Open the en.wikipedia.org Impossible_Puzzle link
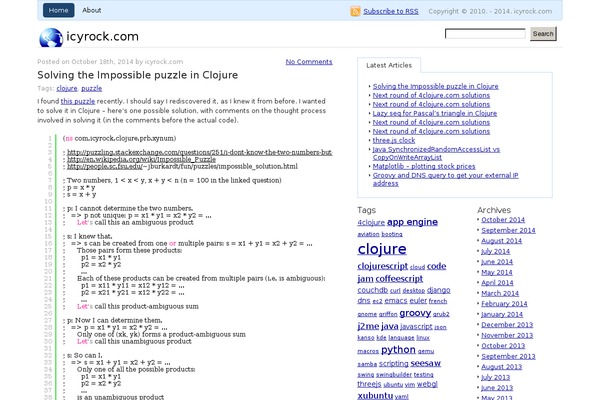600x400 pixels. [141, 159]
